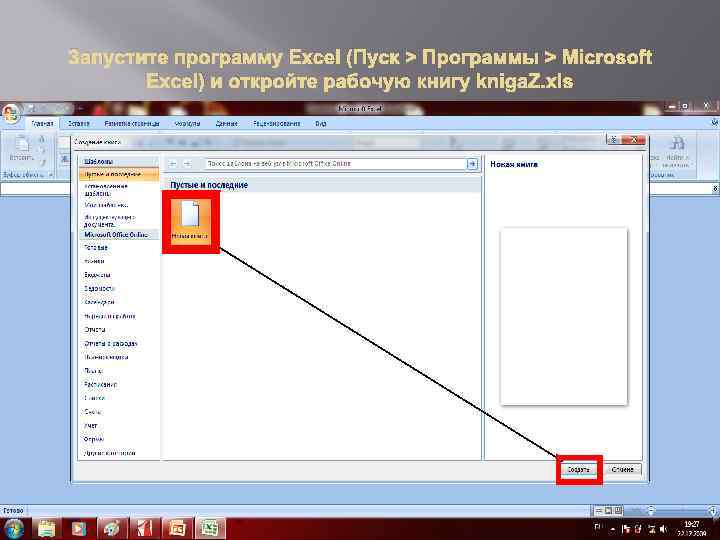The image size is (720, 540).
Task: Open the Данные ribbon tab
Action: (226, 124)
